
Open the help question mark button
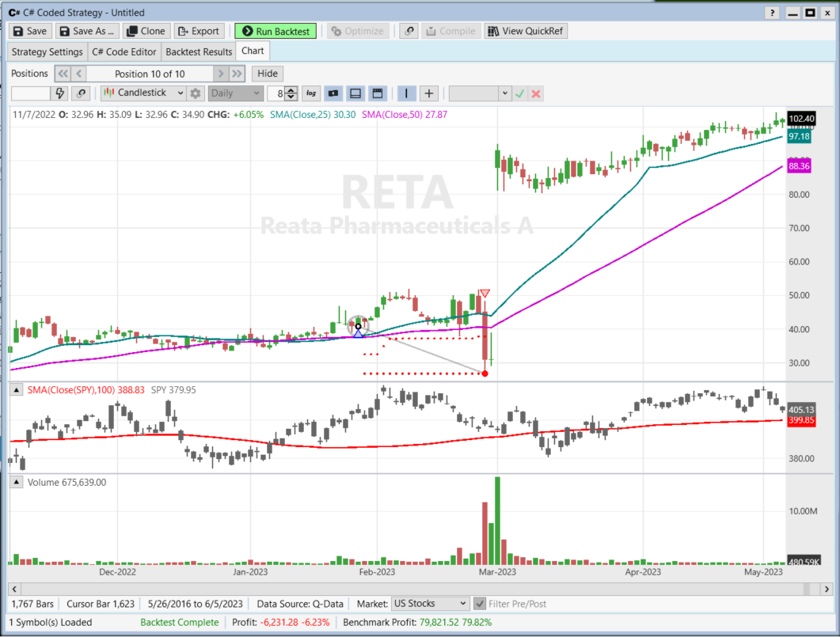772,13
